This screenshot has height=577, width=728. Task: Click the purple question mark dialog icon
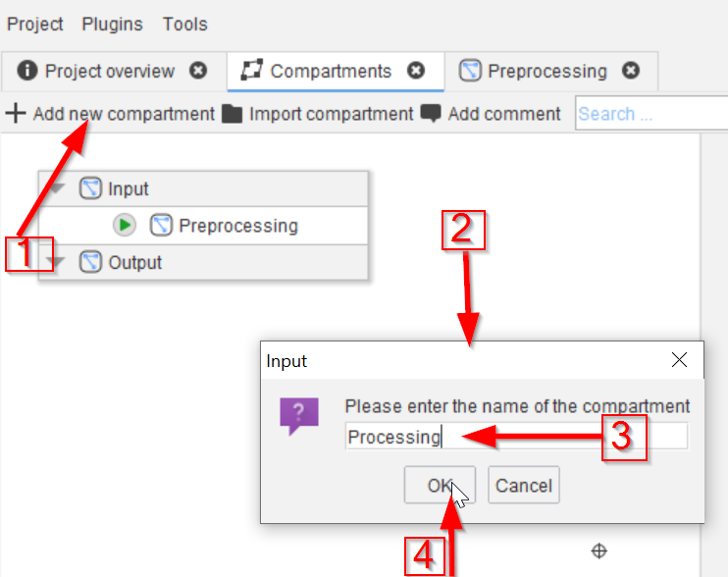tap(299, 416)
